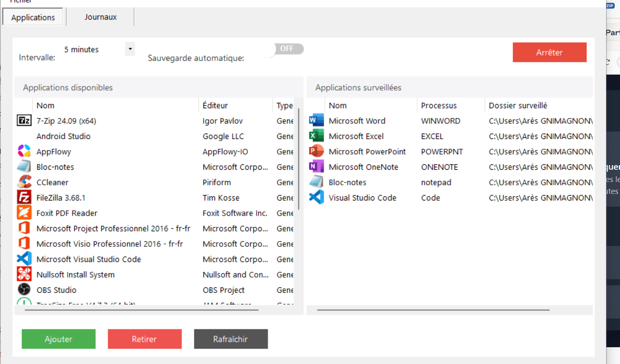
Task: Switch to the Applications tab
Action: pos(33,17)
